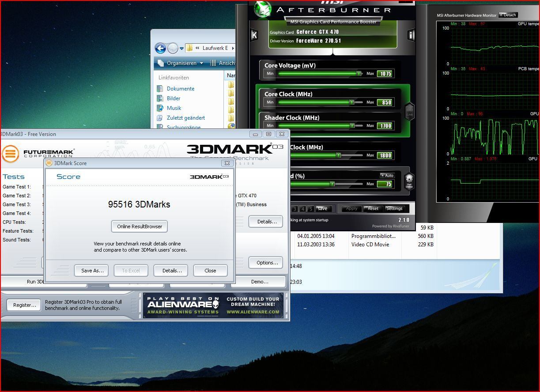The image size is (540, 392).
Task: Open Zuletzt geändert from favorites
Action: pyautogui.click(x=186, y=118)
